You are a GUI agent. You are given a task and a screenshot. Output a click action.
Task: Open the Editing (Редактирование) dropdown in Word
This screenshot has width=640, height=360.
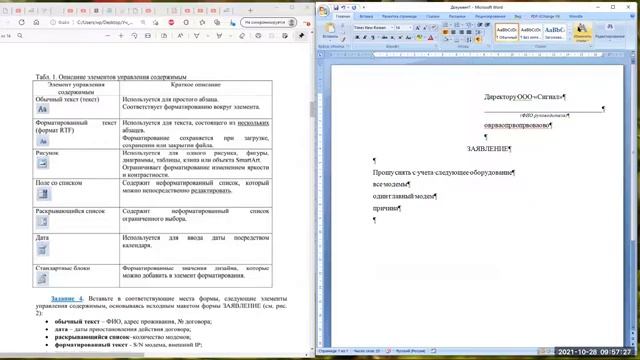point(610,32)
